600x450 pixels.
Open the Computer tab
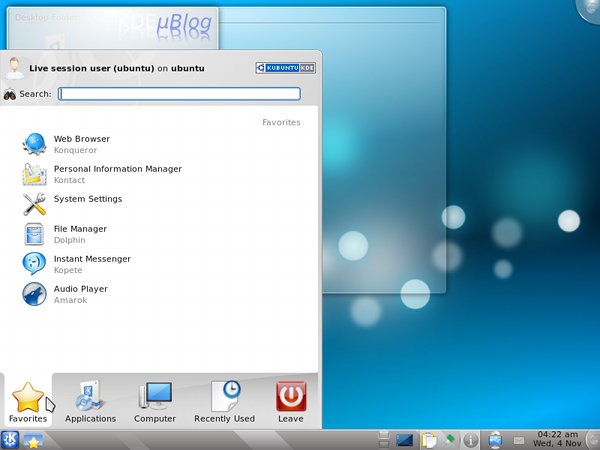tap(155, 402)
